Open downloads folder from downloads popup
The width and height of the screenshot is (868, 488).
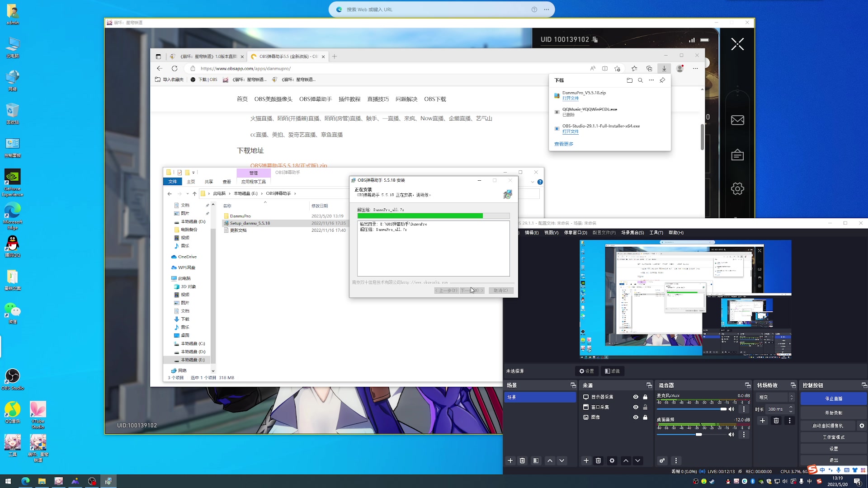tap(629, 80)
